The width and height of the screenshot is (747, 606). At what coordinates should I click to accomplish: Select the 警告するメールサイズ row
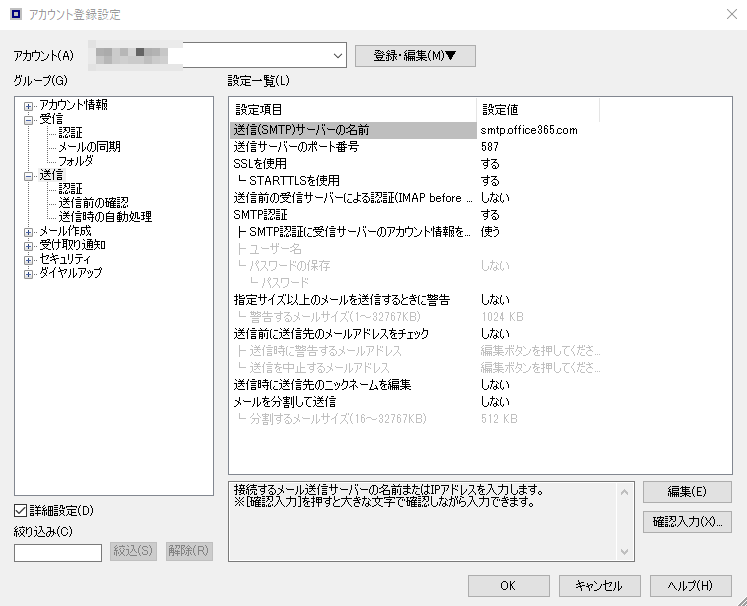point(353,317)
